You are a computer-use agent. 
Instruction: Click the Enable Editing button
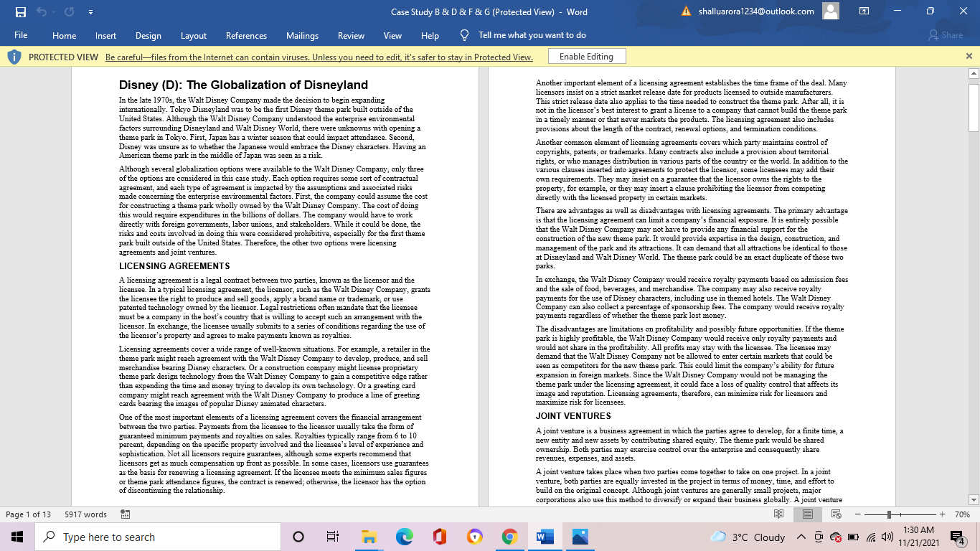(586, 57)
